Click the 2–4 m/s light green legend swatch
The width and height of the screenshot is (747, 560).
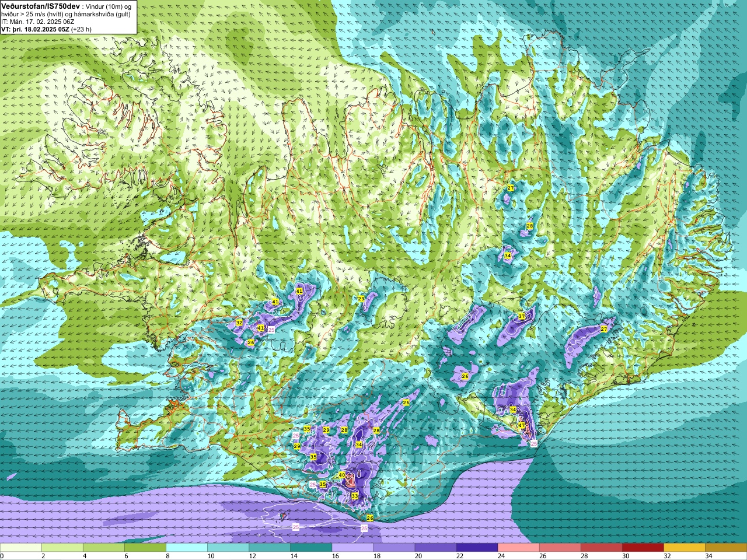click(62, 548)
